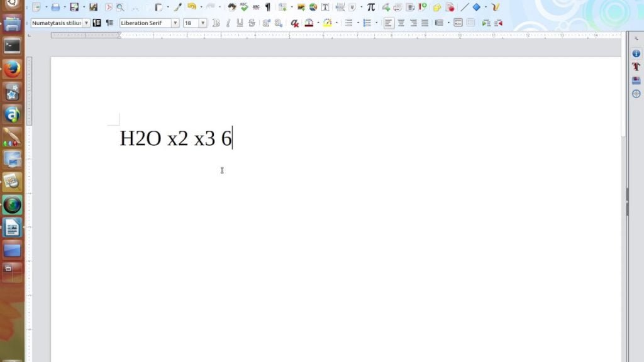
Task: Open LibreOffice Writer dock icon
Action: 12,228
